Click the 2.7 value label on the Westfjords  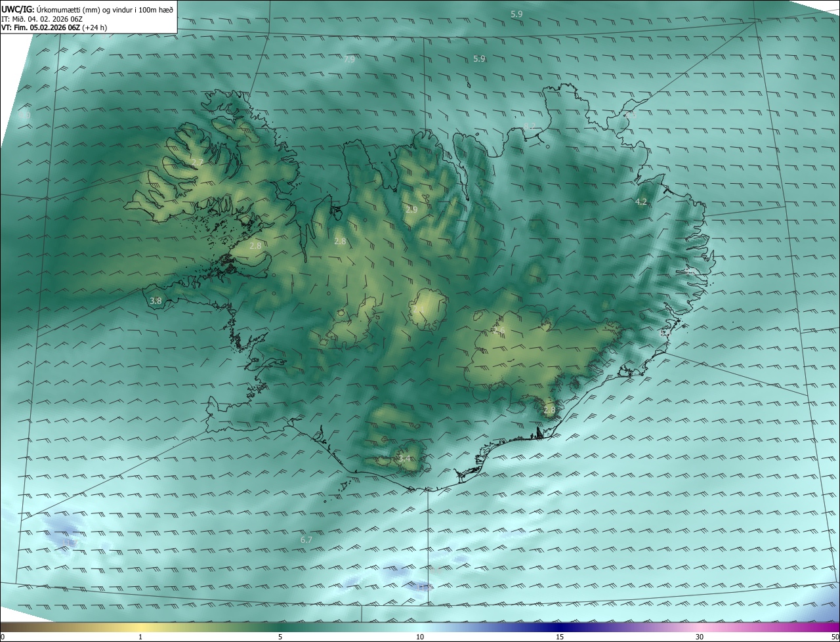(x=198, y=162)
